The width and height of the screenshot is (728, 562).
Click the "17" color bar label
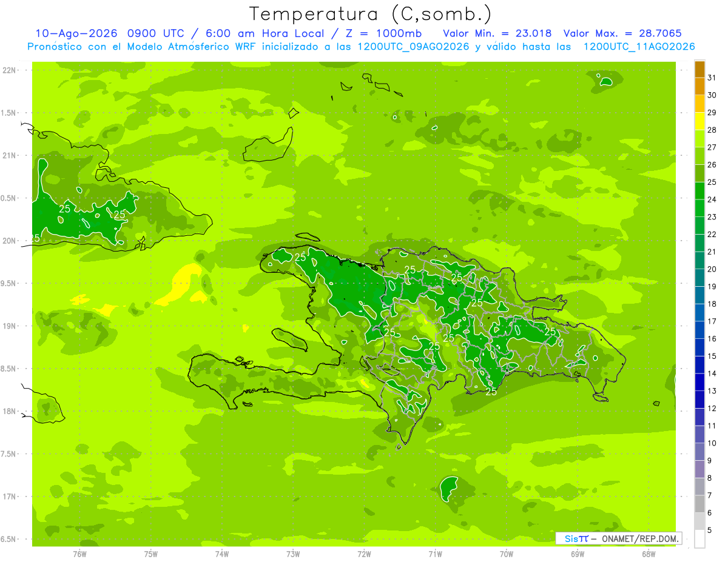point(712,321)
